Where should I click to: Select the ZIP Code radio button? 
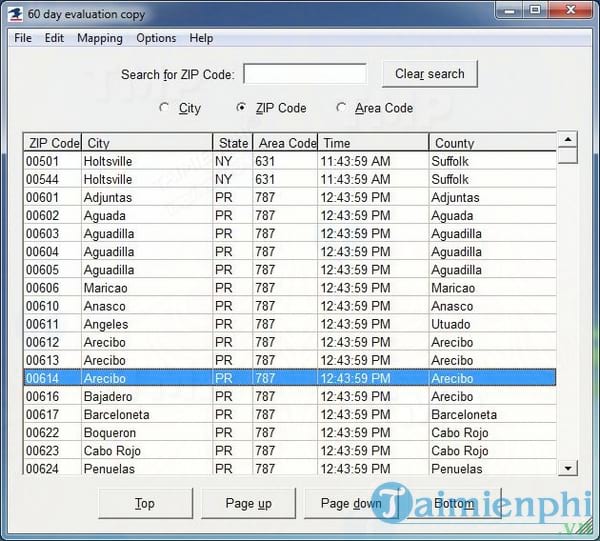tap(241, 108)
